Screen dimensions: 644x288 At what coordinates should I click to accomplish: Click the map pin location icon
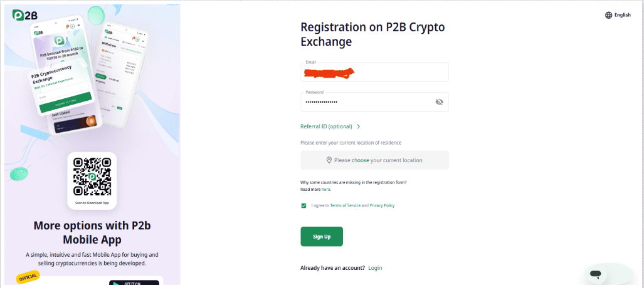(329, 160)
